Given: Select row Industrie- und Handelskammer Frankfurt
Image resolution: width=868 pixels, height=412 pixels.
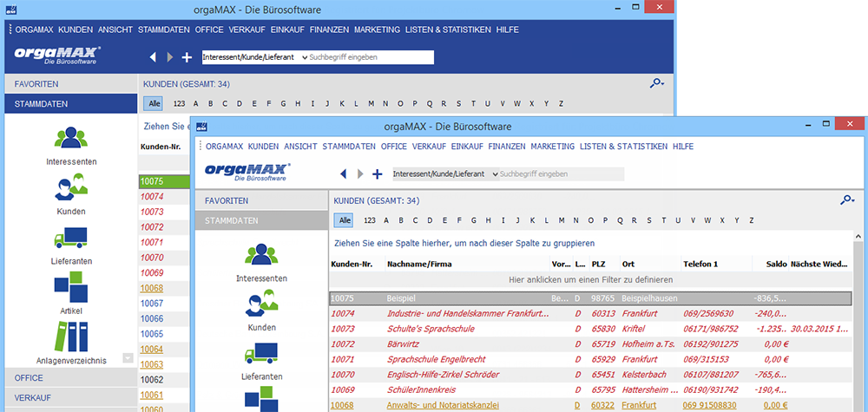Looking at the screenshot, I should pos(590,314).
